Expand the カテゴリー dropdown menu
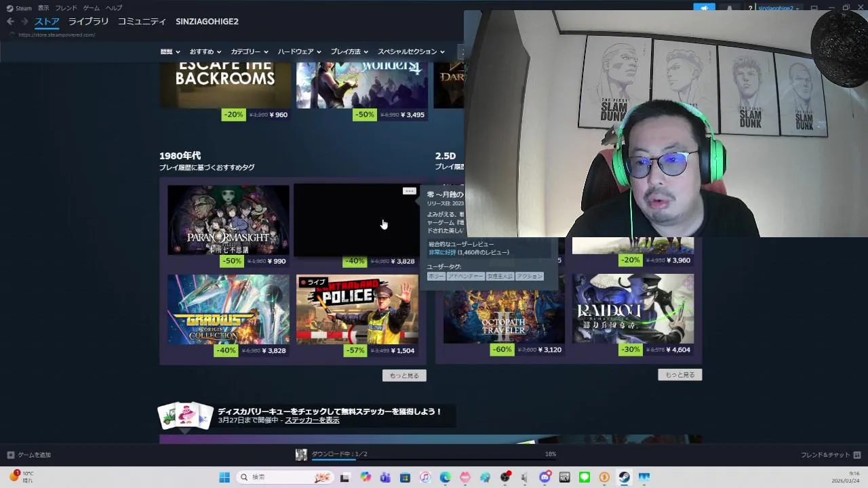Screen dimensions: 868x488 click(x=249, y=52)
